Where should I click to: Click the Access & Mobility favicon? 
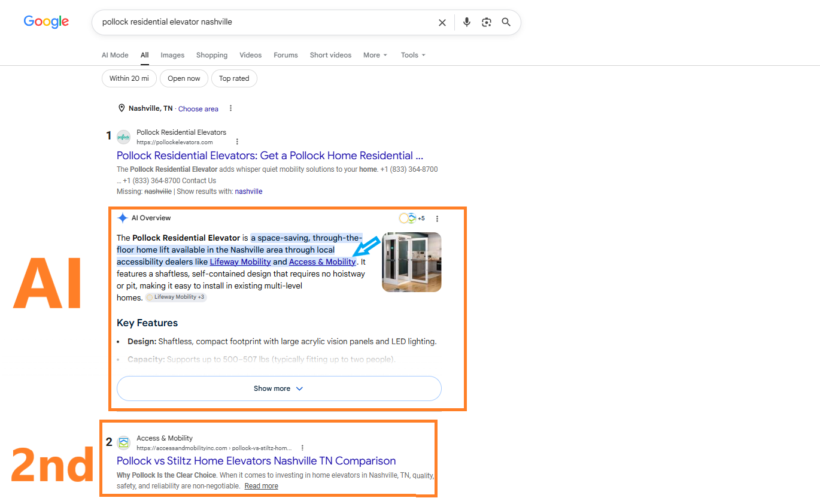[124, 443]
